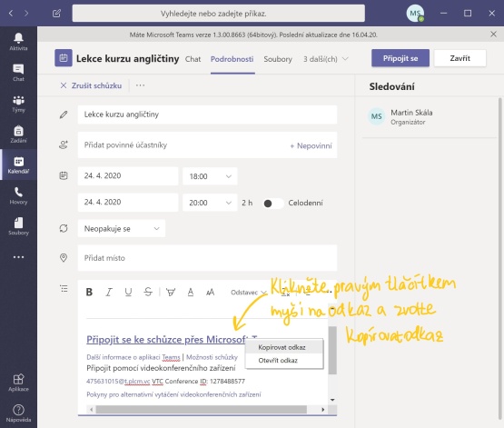Image resolution: width=504 pixels, height=428 pixels.
Task: Open Chat in the left sidebar
Action: (18, 73)
